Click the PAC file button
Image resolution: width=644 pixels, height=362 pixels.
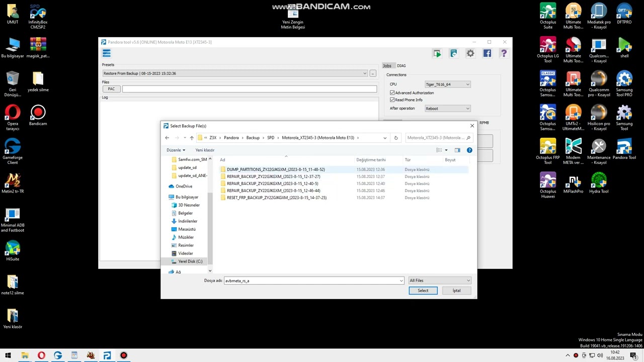[111, 89]
